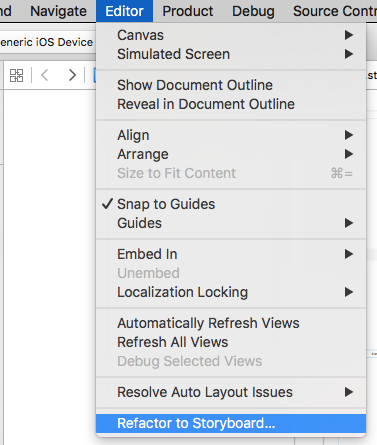Screen dimensions: 377x445
Task: Choose Show Document Outline
Action: 231,85
